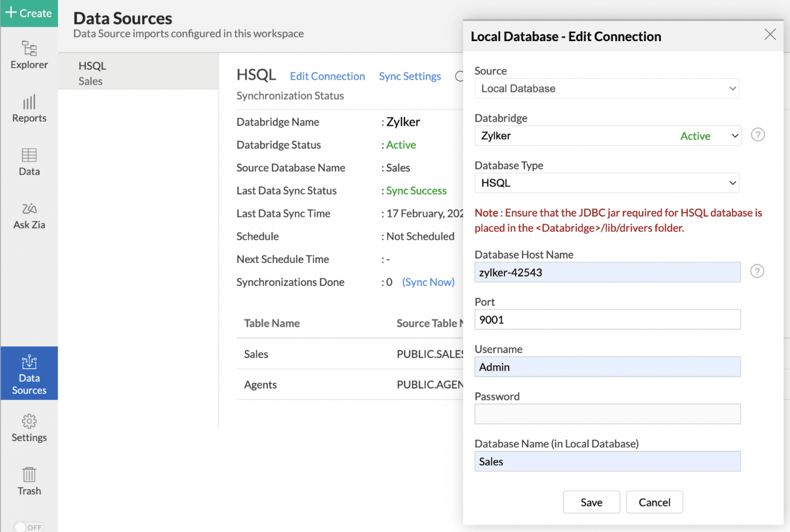Expand the Database Type HSQL dropdown
The image size is (790, 532).
tap(606, 183)
